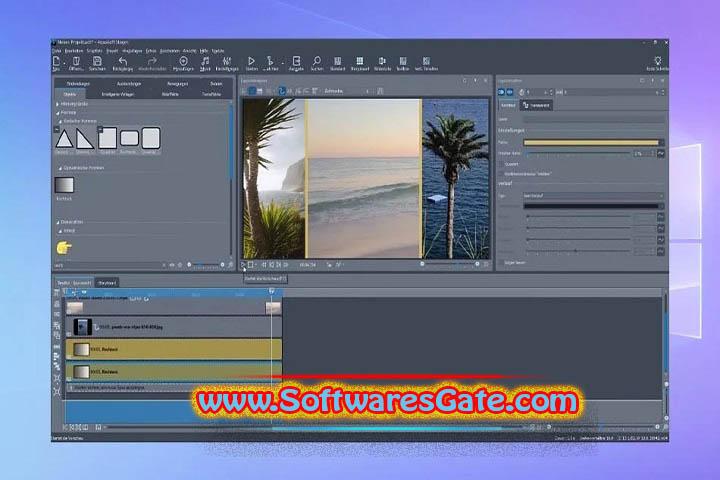Viewport: 720px width, 480px height.
Task: Toggle the Quadrat checkbox in properties
Action: pyautogui.click(x=501, y=164)
